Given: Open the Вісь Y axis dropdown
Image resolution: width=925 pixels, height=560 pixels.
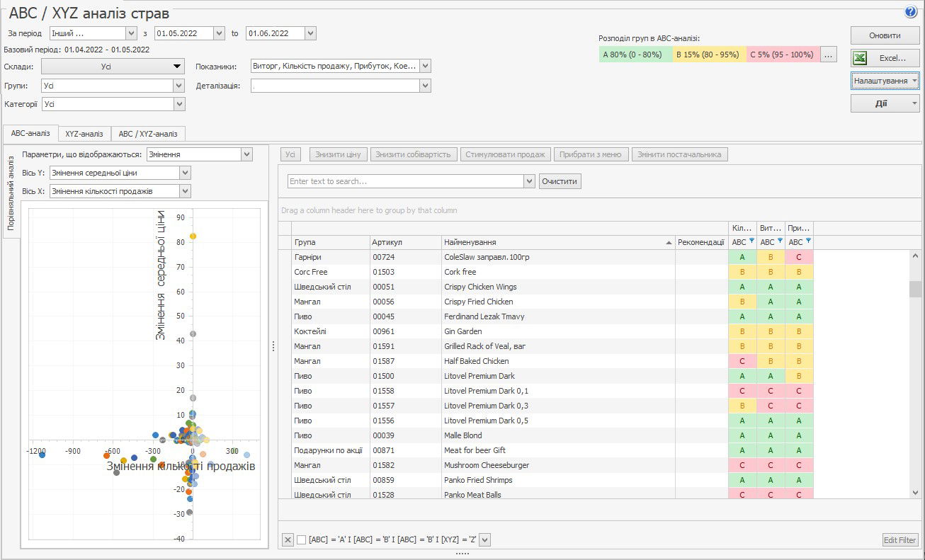Looking at the screenshot, I should [185, 173].
